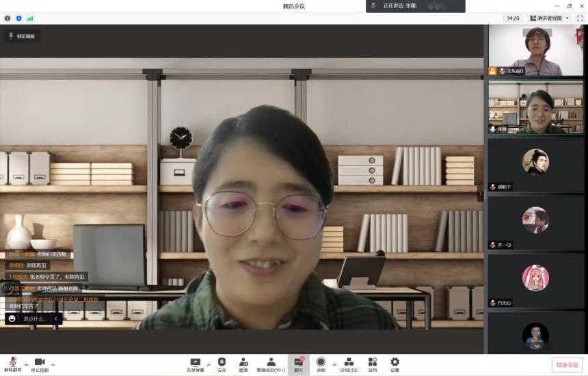Expand video options arrow beside camera

click(53, 364)
